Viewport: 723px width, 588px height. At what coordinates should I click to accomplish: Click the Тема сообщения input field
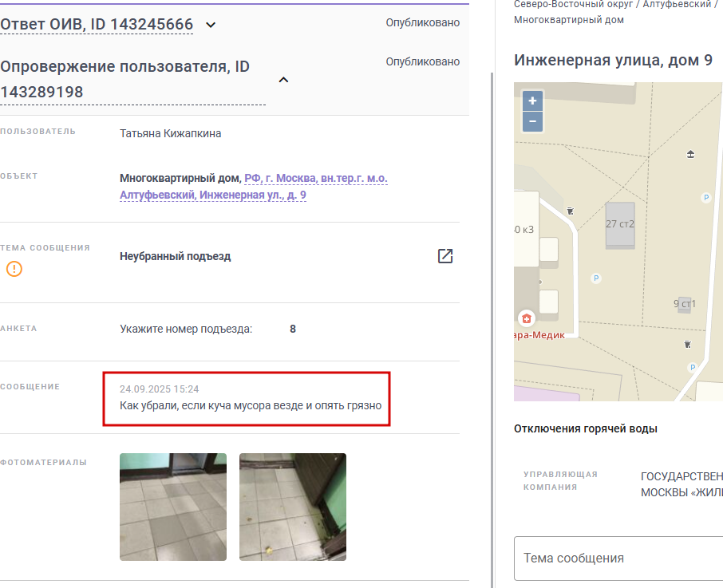click(618, 558)
